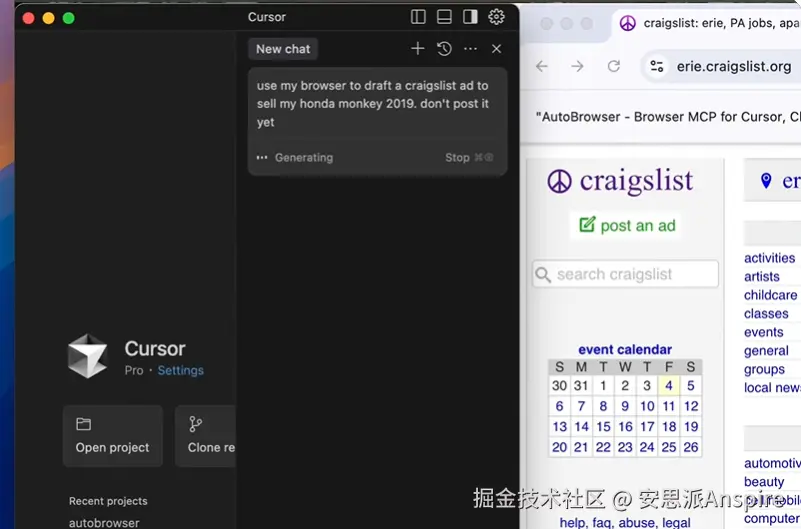Select the New chat tab

click(x=283, y=49)
